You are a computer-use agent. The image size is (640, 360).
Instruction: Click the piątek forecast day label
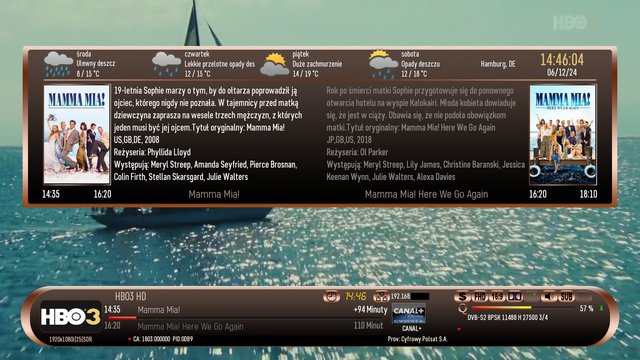(x=301, y=54)
